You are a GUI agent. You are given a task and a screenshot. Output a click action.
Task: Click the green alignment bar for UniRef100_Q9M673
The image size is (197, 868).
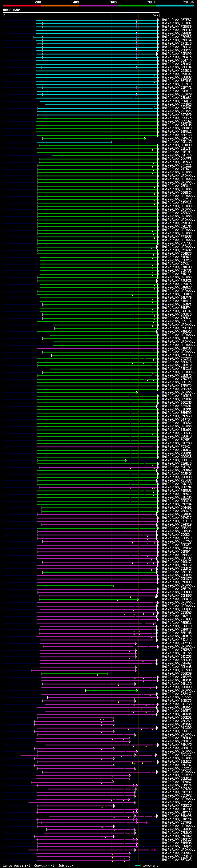tap(94, 139)
